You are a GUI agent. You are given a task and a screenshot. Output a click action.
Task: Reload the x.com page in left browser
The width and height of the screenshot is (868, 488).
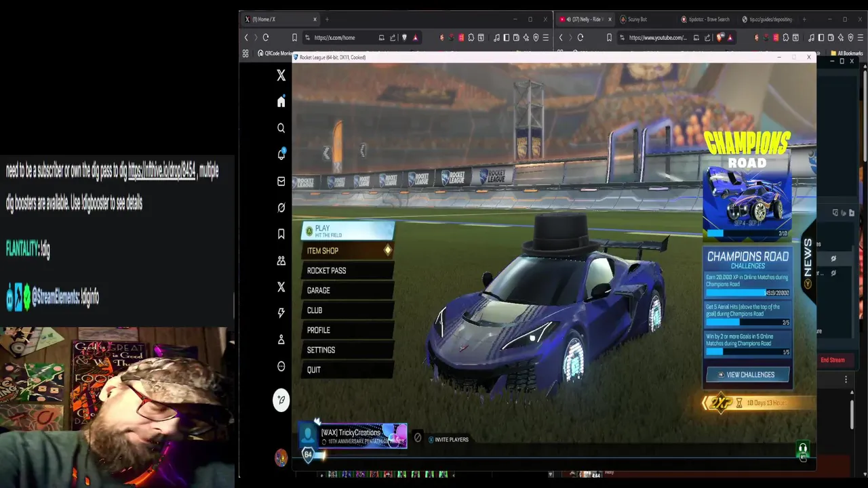pos(266,37)
